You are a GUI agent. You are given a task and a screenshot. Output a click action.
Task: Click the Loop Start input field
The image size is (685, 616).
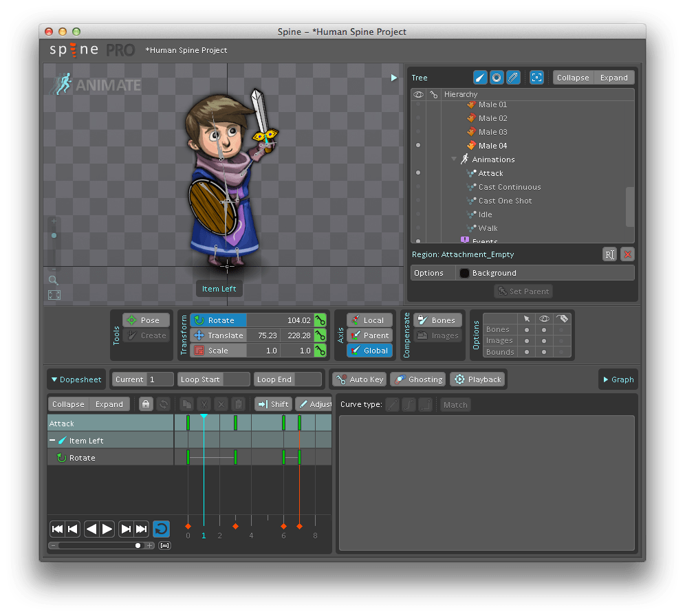[x=236, y=379]
